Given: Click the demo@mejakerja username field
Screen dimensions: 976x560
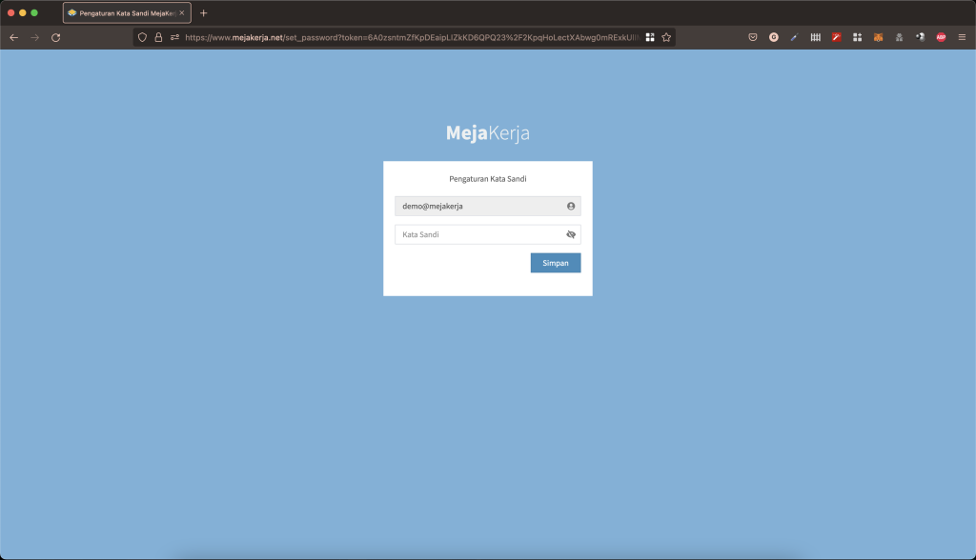Looking at the screenshot, I should click(x=487, y=206).
